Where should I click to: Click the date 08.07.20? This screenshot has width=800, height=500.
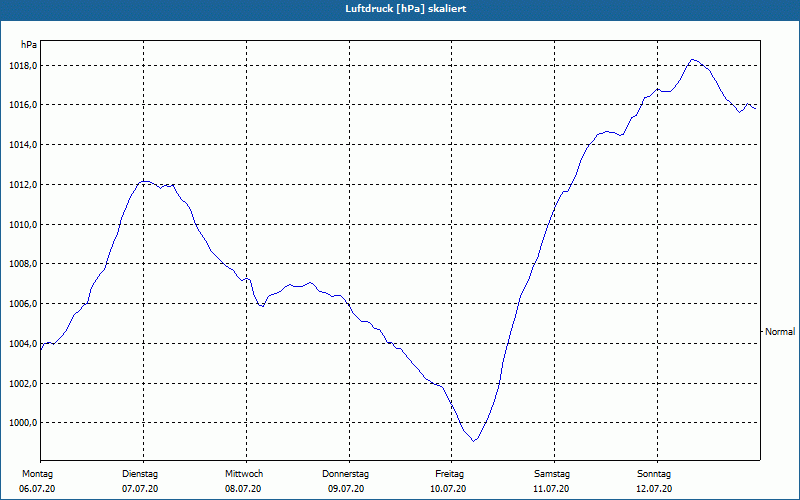[x=243, y=489]
